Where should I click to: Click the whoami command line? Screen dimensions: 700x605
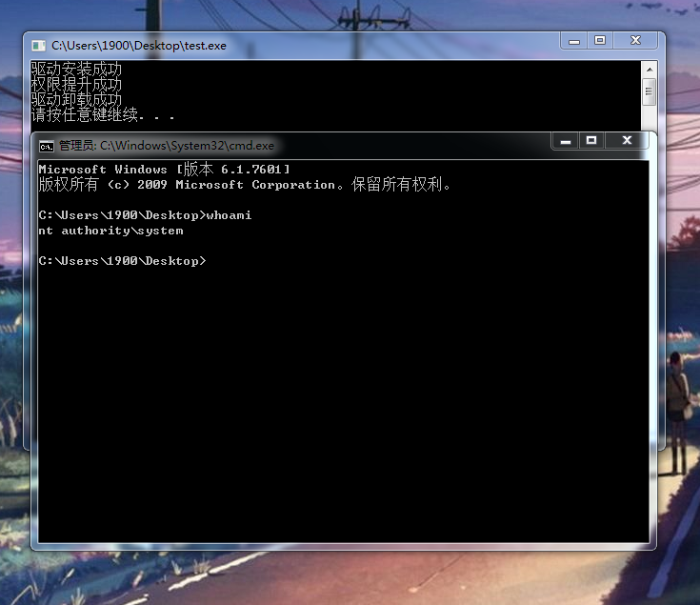[x=145, y=215]
